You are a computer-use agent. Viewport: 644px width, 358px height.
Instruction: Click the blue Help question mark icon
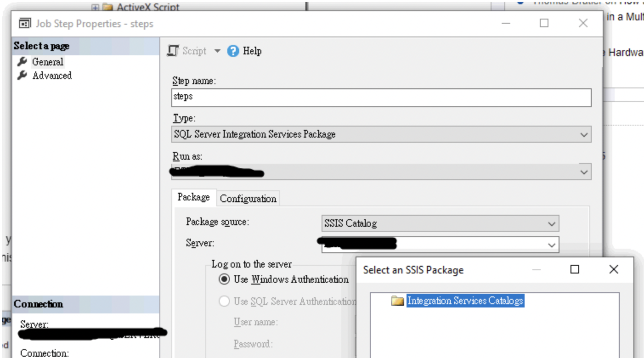(x=233, y=51)
